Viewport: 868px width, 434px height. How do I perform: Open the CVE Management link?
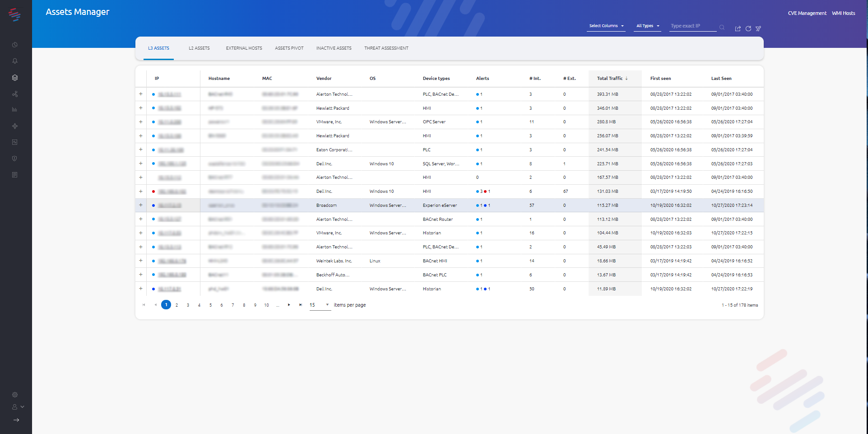tap(807, 14)
